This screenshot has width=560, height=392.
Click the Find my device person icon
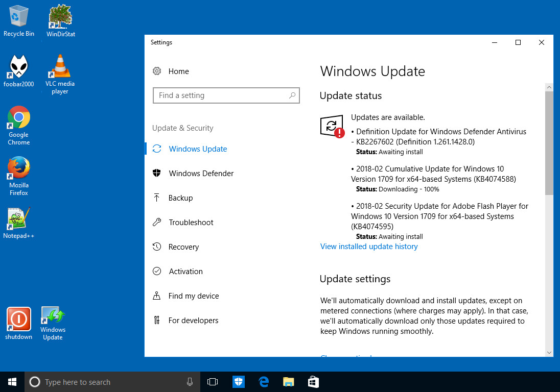click(x=156, y=296)
